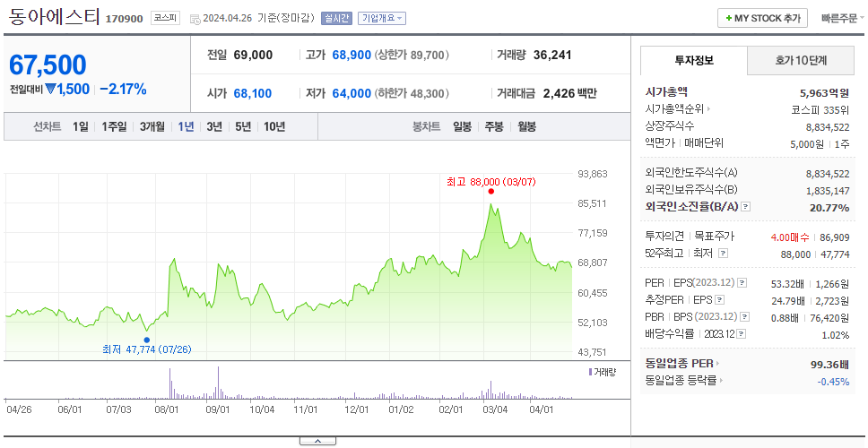Click help icon beside 배당수익률 2023.12

[x=742, y=334]
